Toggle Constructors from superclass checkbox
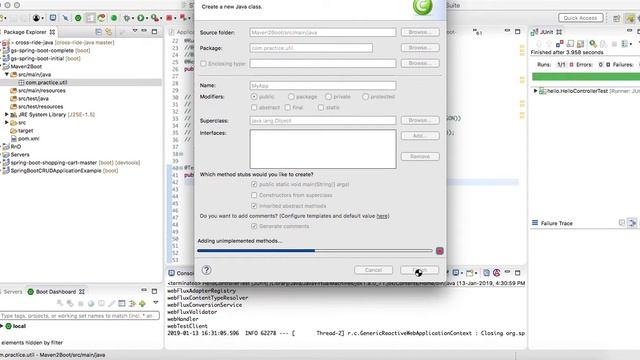The image size is (640, 360). point(254,195)
